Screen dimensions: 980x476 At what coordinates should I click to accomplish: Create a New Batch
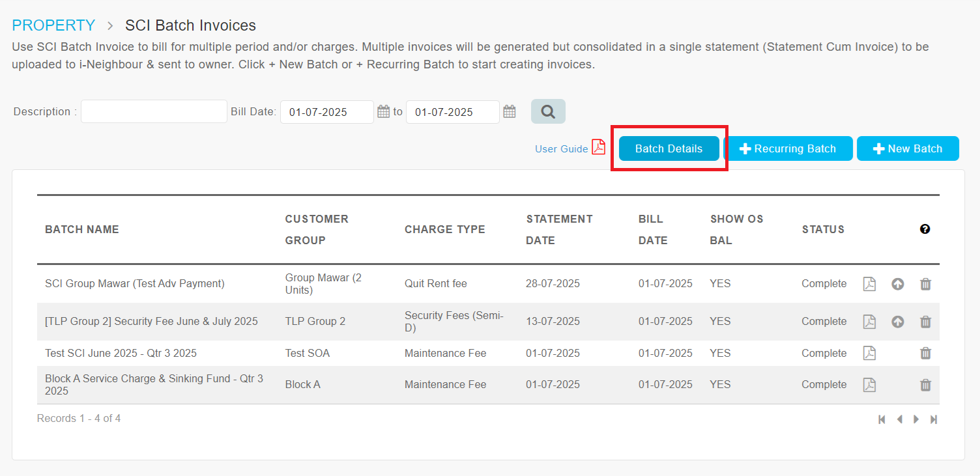908,148
